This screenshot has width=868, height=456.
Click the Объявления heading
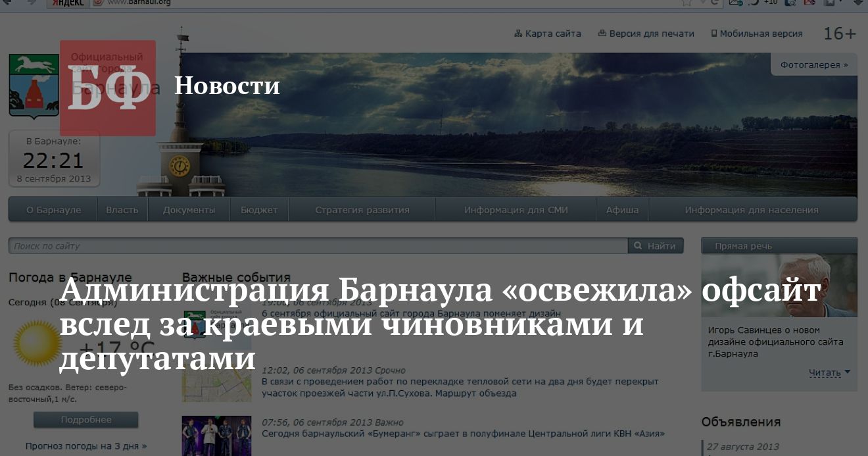(741, 422)
